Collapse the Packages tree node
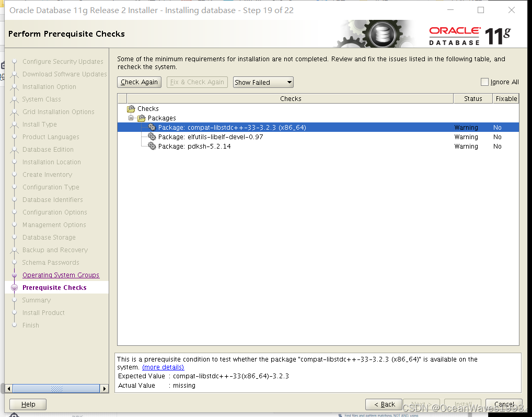This screenshot has height=417, width=532. coord(131,118)
